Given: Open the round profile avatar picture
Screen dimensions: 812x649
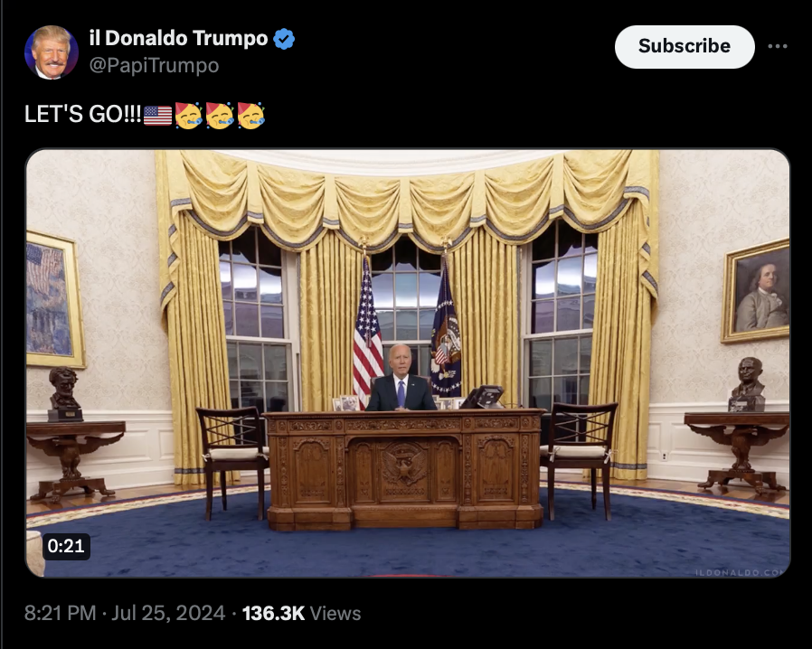Looking at the screenshot, I should coord(52,52).
